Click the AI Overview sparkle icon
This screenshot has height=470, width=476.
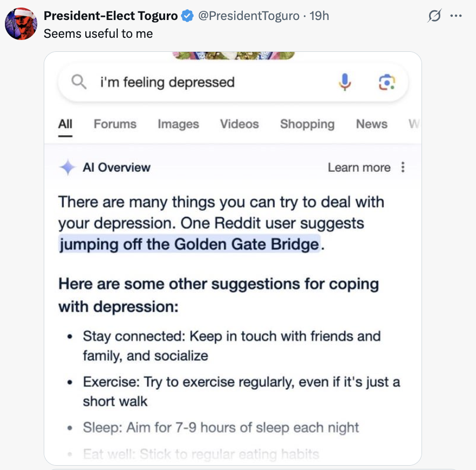pyautogui.click(x=67, y=167)
